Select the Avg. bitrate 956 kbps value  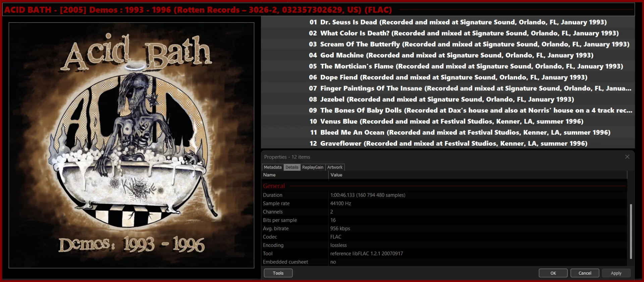click(x=340, y=229)
